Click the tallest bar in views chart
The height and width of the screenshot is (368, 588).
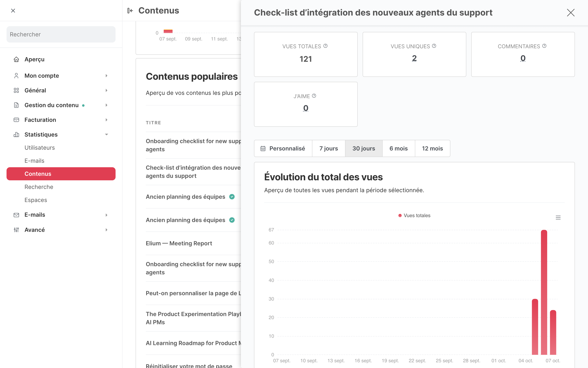pyautogui.click(x=544, y=292)
